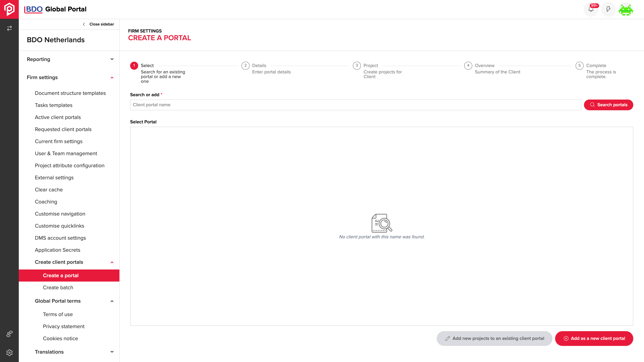
Task: Open DMS account settings
Action: click(60, 238)
